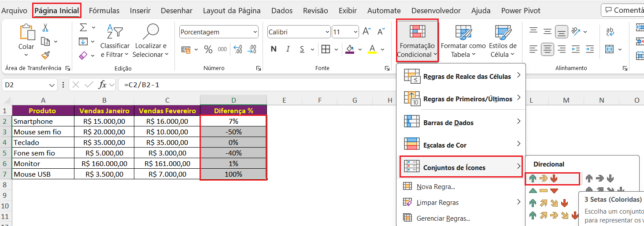The height and width of the screenshot is (226, 644).
Task: Apply percent style with % icon
Action: pyautogui.click(x=208, y=49)
